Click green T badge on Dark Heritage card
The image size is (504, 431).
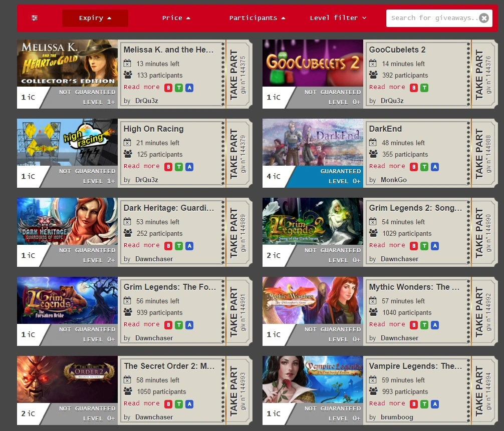click(179, 246)
